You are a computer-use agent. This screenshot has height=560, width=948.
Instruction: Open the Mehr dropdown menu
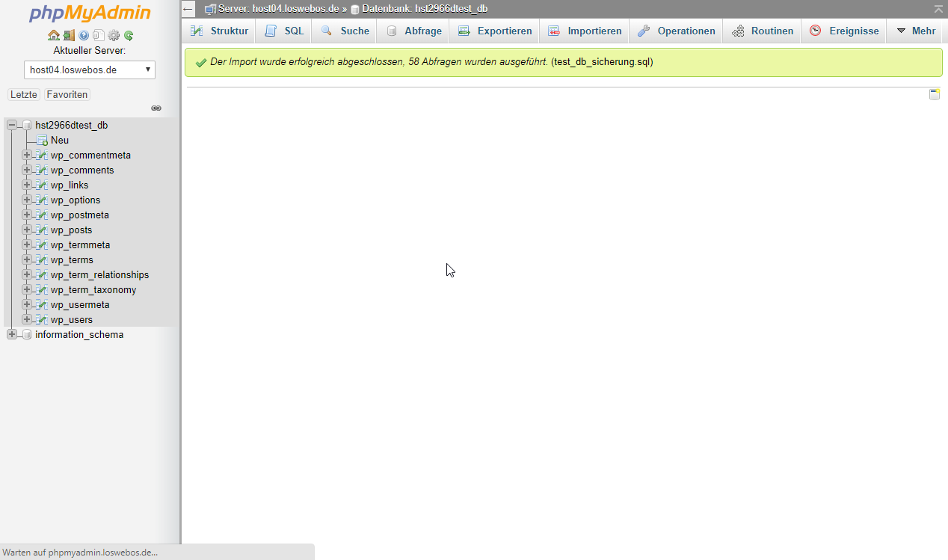[916, 31]
